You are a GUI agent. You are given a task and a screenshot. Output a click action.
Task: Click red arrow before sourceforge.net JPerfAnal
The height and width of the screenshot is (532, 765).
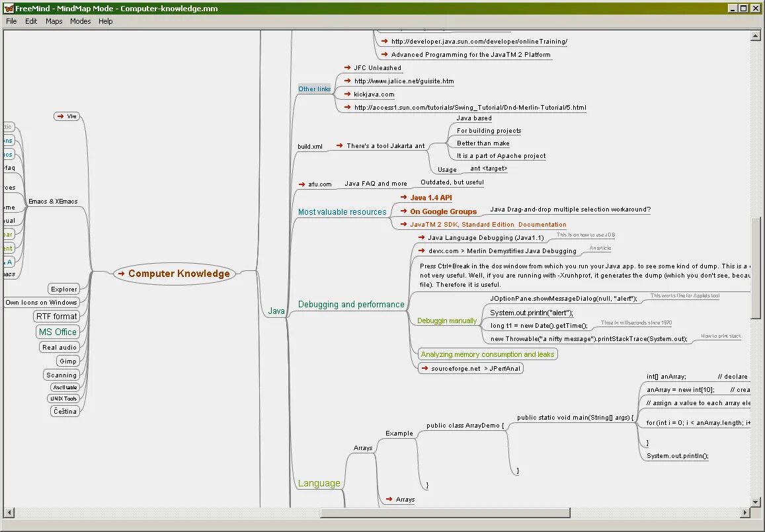[x=424, y=368]
